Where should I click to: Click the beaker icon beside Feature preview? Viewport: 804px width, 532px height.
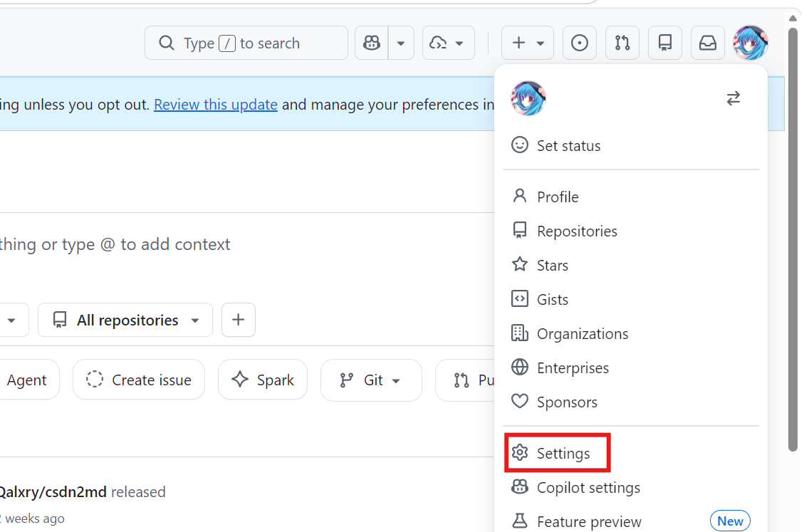(x=519, y=521)
